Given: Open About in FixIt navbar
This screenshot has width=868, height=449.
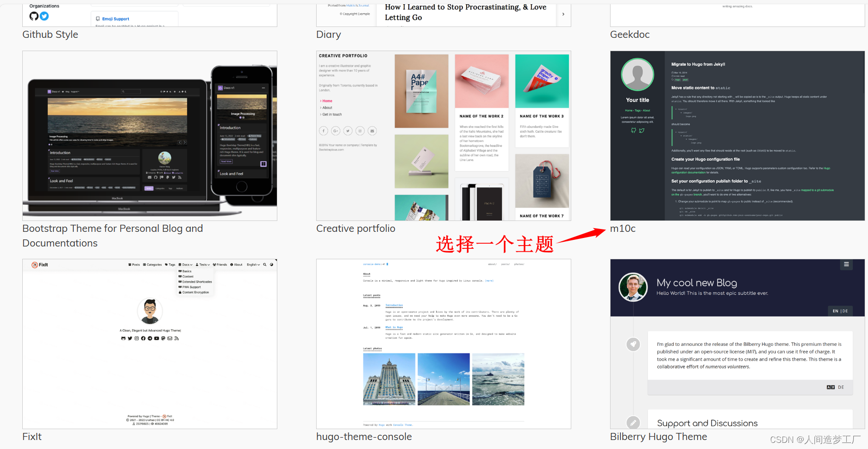Looking at the screenshot, I should (236, 264).
